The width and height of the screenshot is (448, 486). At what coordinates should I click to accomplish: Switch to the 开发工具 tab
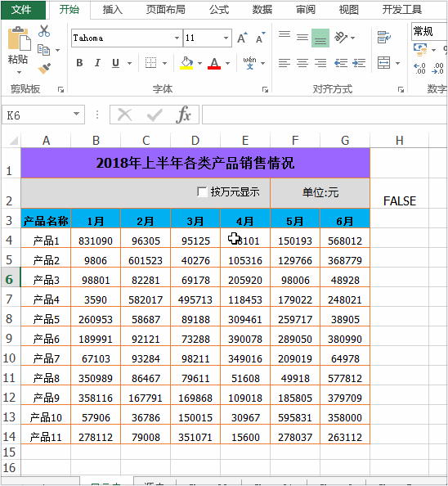(x=401, y=10)
